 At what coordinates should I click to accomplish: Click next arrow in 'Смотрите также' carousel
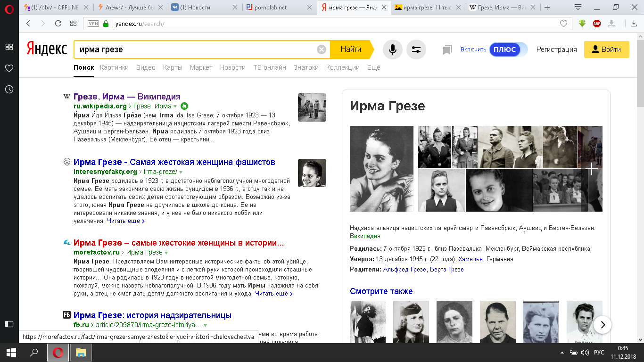pyautogui.click(x=602, y=324)
